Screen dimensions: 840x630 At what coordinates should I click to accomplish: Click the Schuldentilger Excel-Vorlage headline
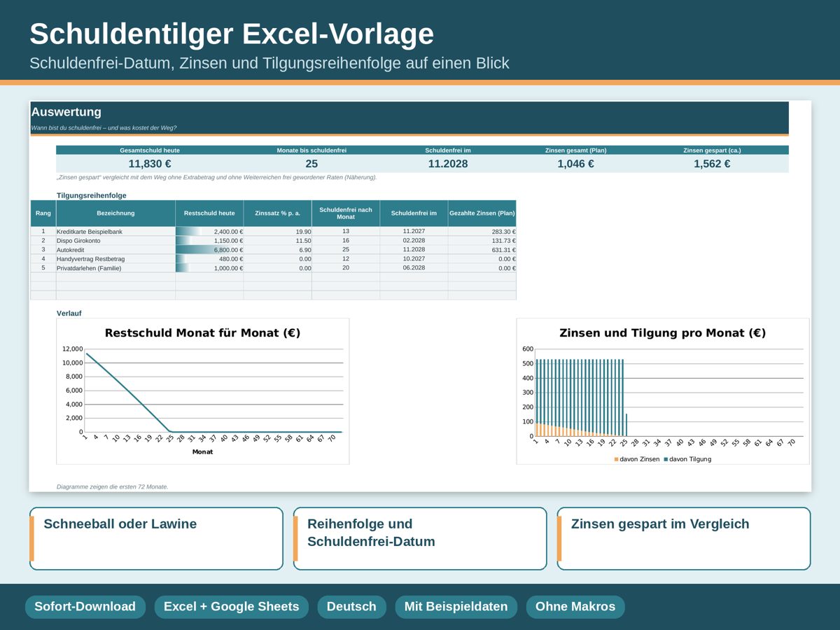(232, 34)
